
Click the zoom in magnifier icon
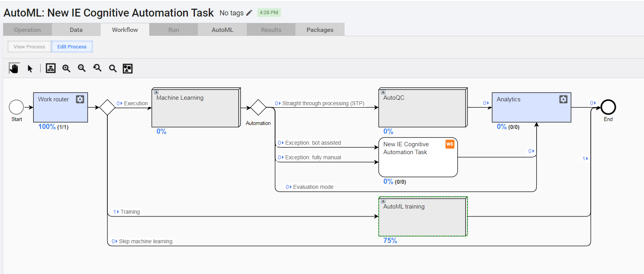[66, 68]
